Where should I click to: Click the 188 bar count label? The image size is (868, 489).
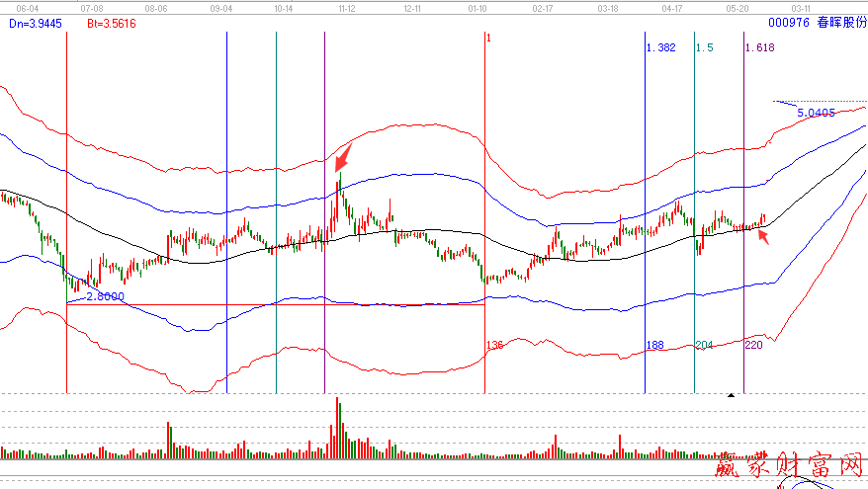pos(654,346)
